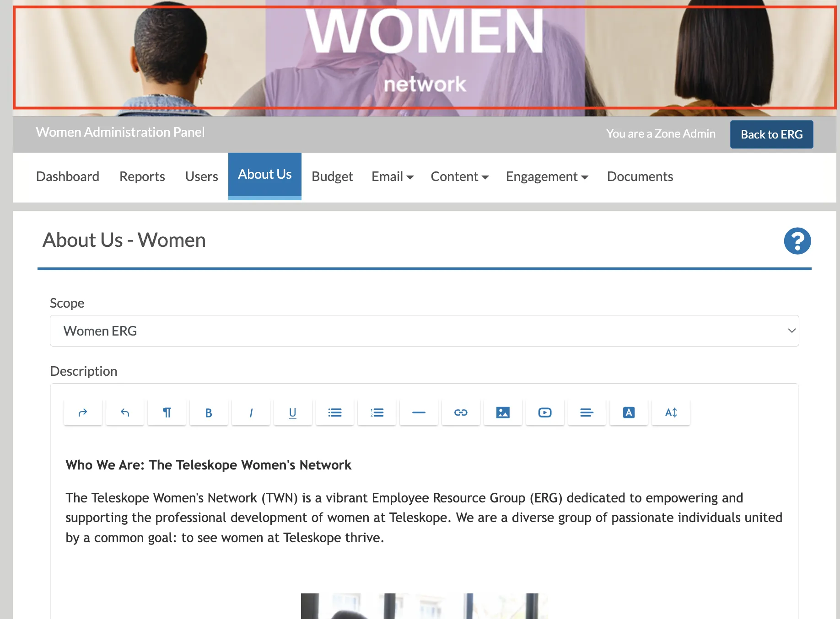Screen dimensions: 840x619
Task: Open the Users tab
Action: 202,176
